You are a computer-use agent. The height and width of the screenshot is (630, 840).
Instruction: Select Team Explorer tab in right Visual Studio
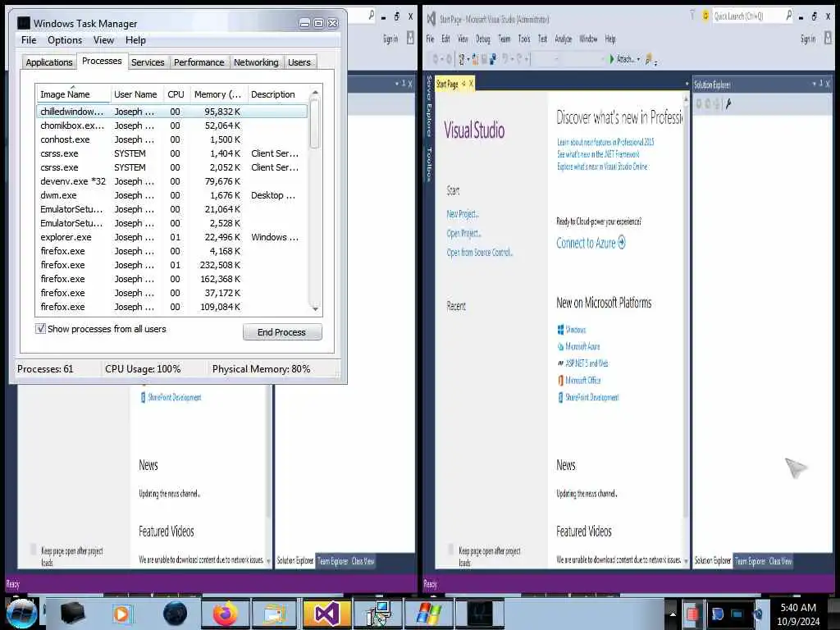coord(750,561)
